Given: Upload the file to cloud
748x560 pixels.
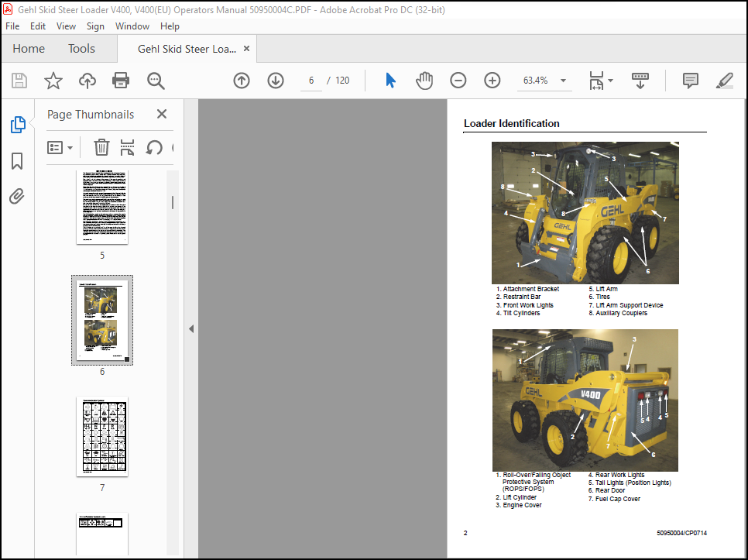Looking at the screenshot, I should (87, 81).
